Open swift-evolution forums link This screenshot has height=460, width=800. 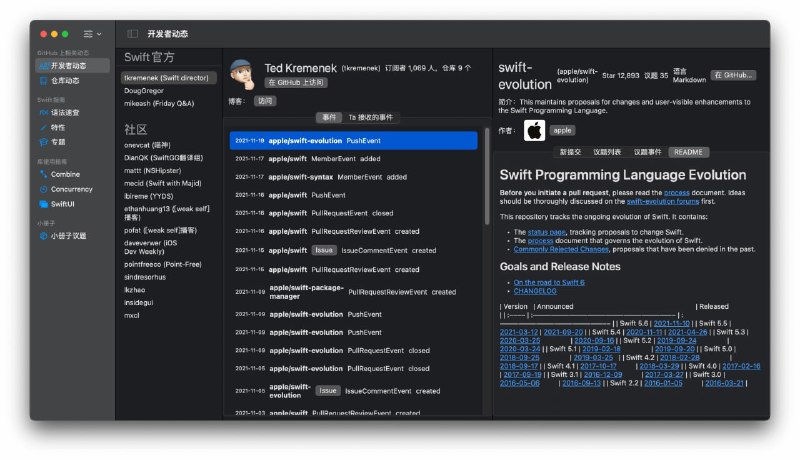click(x=663, y=201)
